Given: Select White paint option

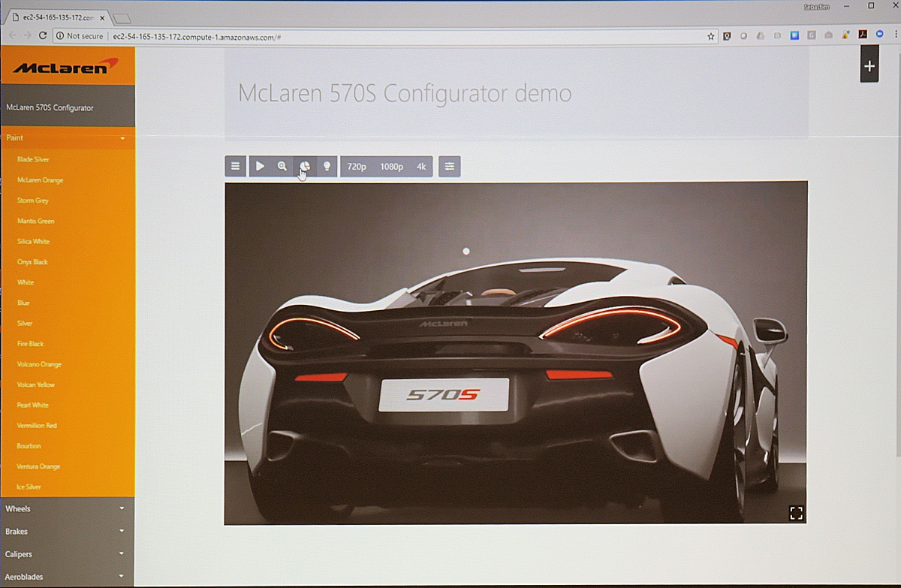Looking at the screenshot, I should click(26, 282).
